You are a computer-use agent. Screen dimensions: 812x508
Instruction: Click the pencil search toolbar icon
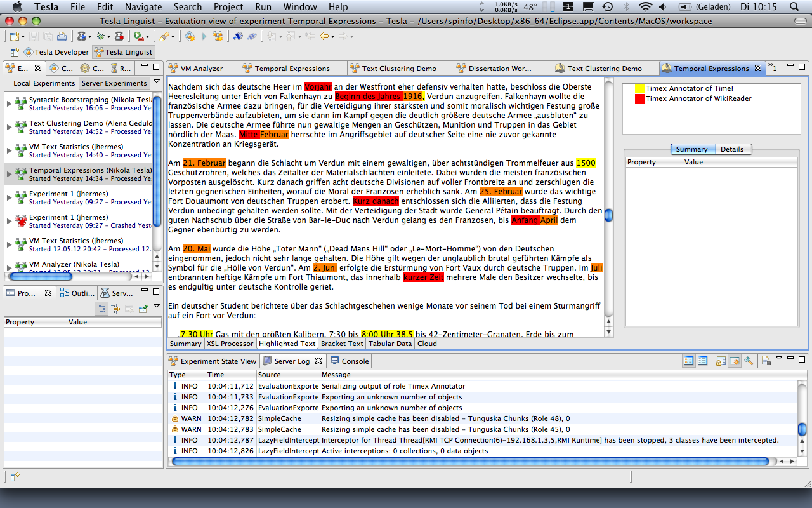(x=164, y=36)
